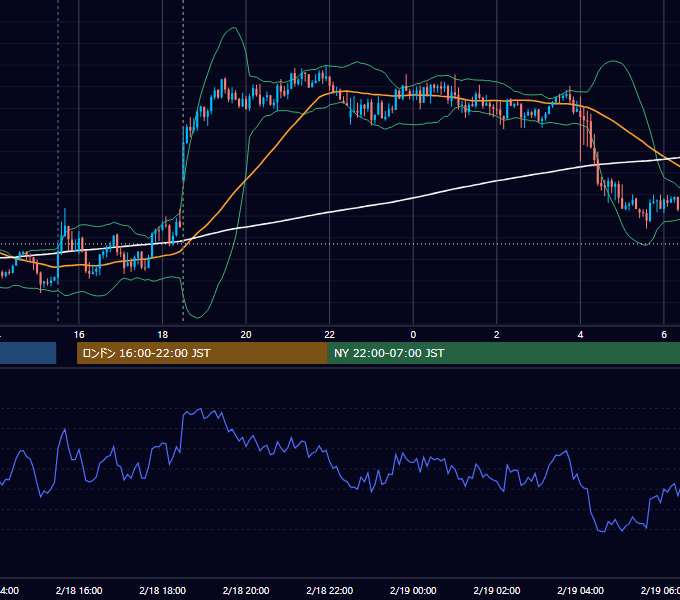
Task: Click the 2/18 22:00 date label
Action: pyautogui.click(x=330, y=590)
